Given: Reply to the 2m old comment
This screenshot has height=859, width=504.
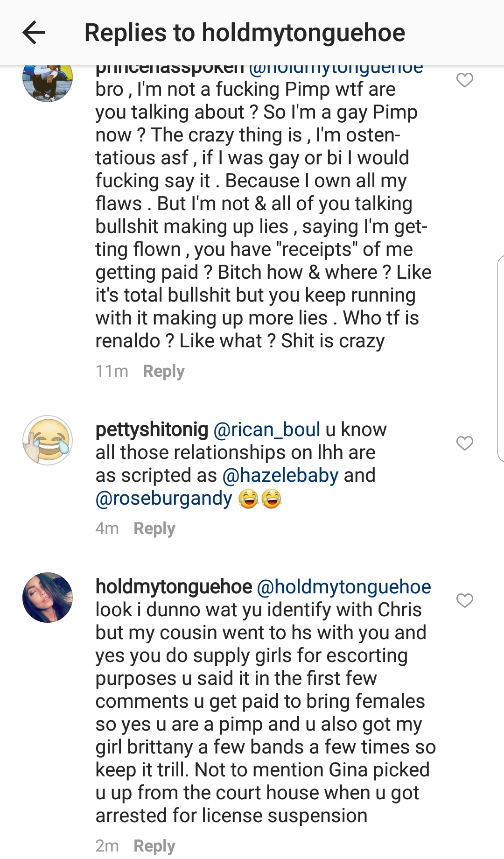Looking at the screenshot, I should click(154, 846).
